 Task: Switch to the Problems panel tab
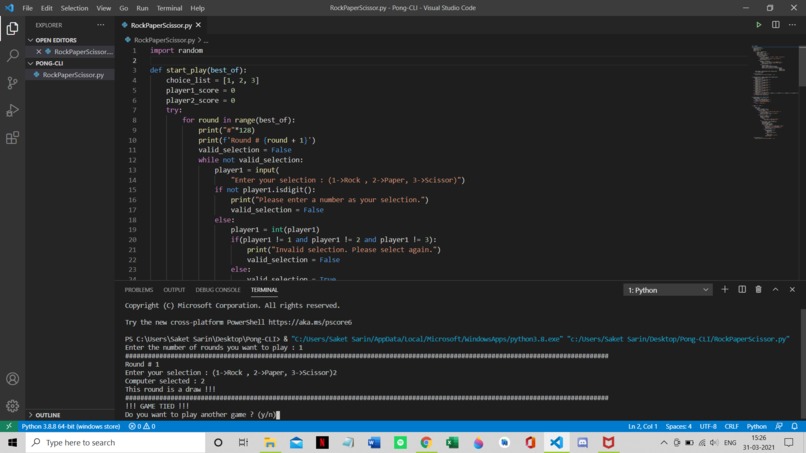(x=139, y=289)
